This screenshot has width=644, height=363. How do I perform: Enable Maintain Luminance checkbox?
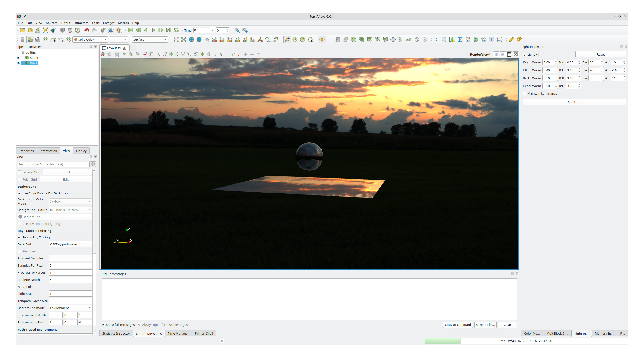[x=525, y=93]
